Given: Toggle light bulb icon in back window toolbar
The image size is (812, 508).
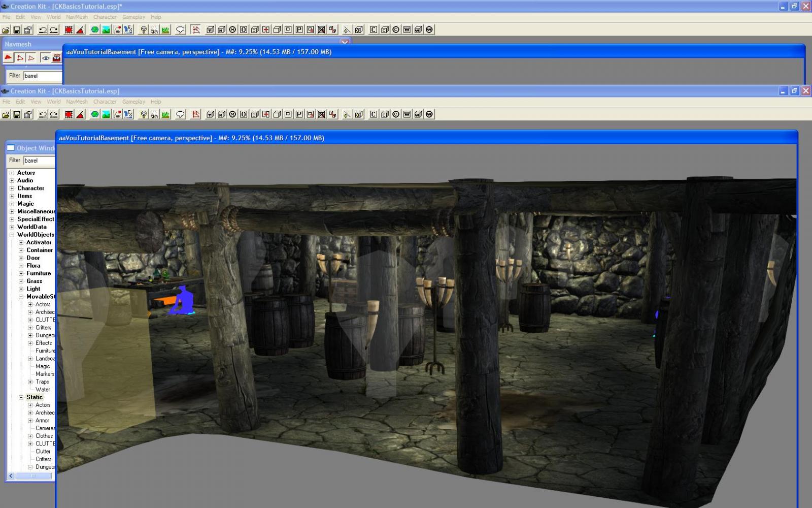Looking at the screenshot, I should [x=144, y=30].
